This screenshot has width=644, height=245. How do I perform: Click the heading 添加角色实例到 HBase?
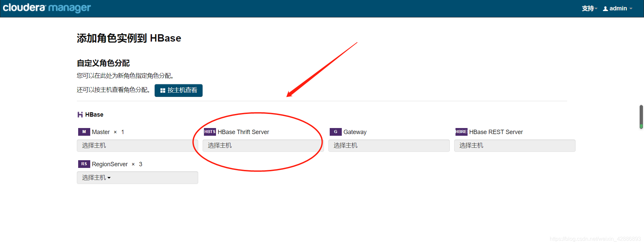coord(129,38)
